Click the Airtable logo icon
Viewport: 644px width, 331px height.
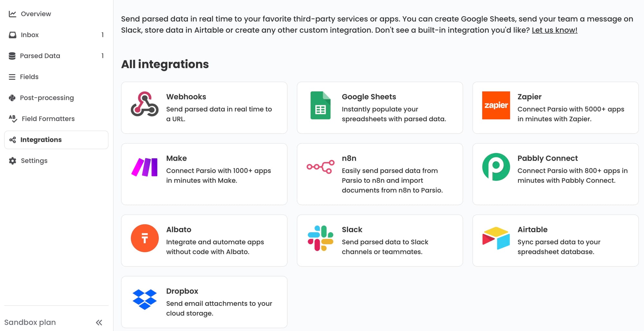496,238
